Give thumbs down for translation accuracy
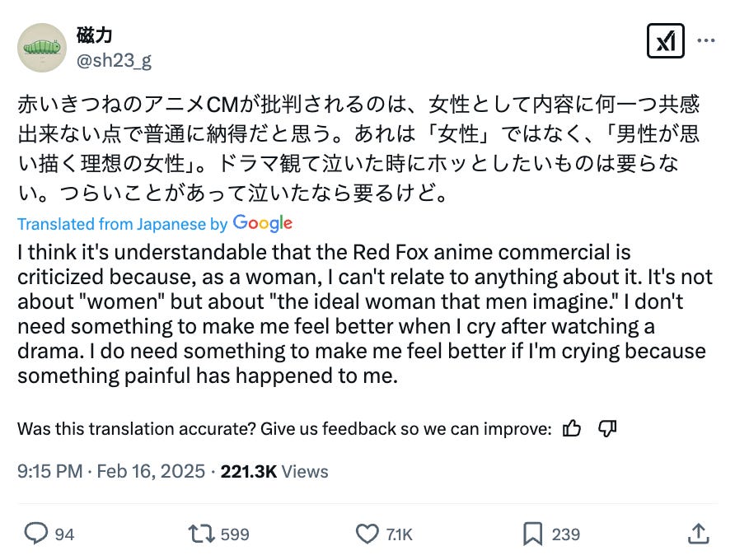The image size is (735, 560). click(x=607, y=428)
